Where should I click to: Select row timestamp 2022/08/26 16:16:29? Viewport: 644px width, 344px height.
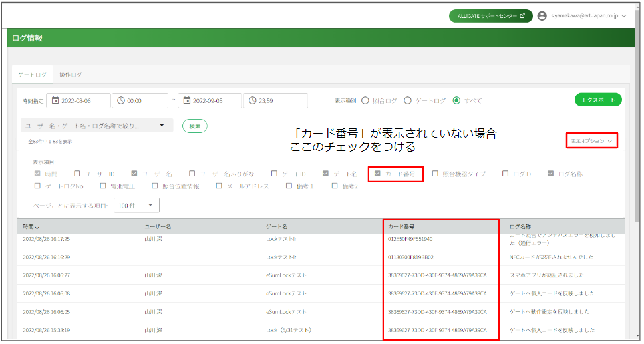(x=47, y=258)
